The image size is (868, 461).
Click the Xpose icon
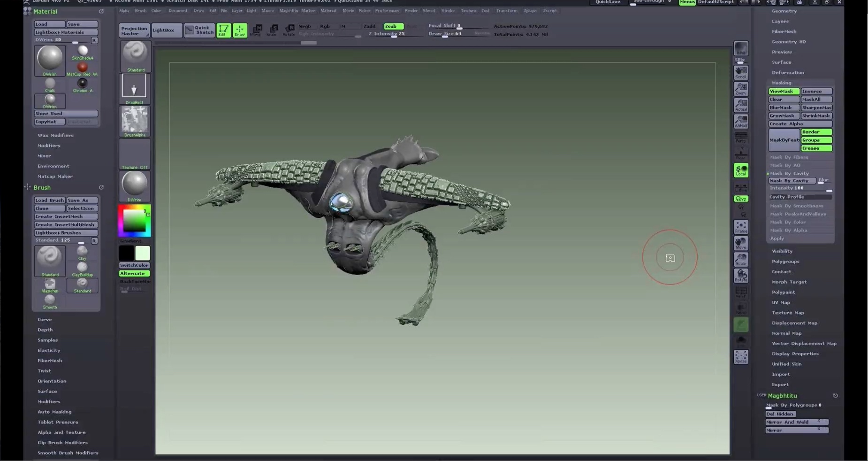[741, 357]
